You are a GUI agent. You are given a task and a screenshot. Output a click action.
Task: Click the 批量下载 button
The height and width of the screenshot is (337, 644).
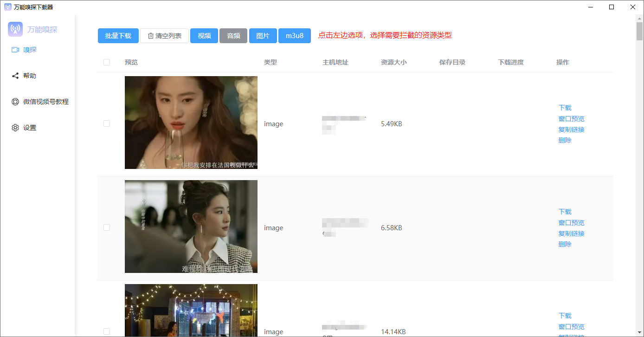point(118,36)
